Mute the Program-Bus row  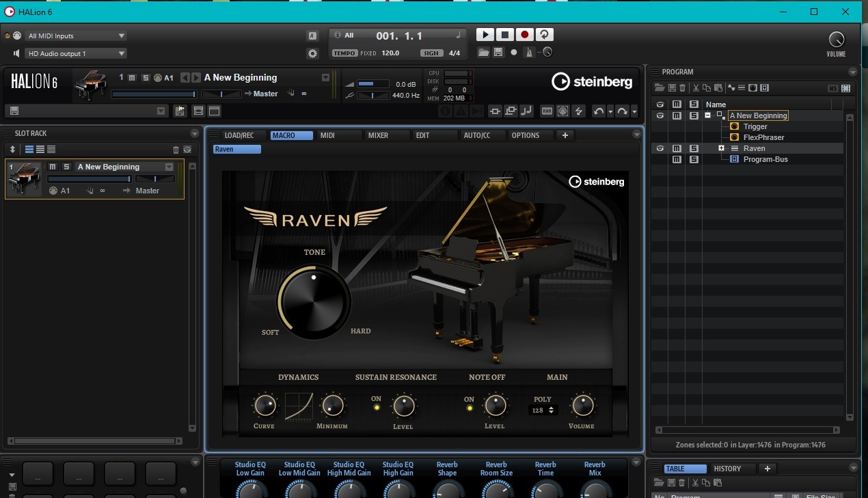677,159
